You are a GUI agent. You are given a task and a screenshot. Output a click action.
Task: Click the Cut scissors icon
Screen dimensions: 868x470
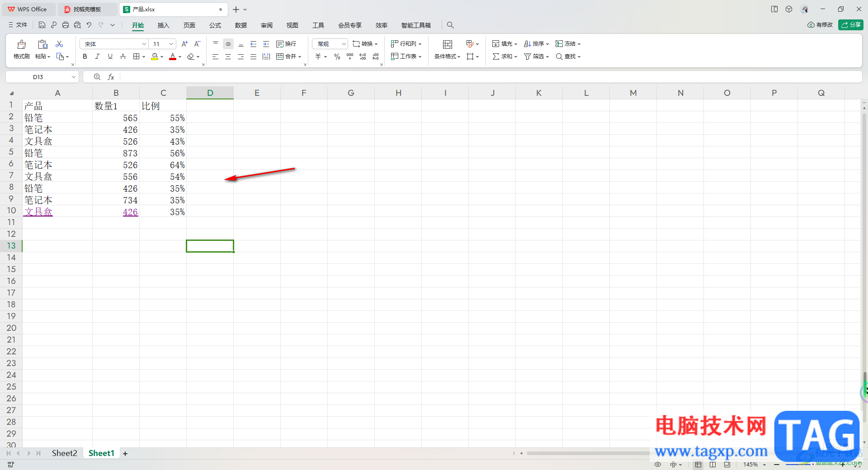tap(59, 44)
